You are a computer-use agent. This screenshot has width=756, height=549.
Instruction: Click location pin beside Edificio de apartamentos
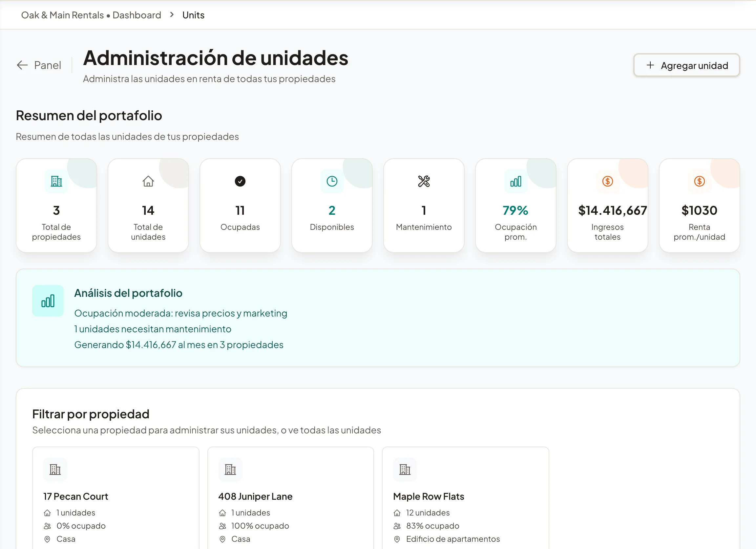(x=397, y=539)
